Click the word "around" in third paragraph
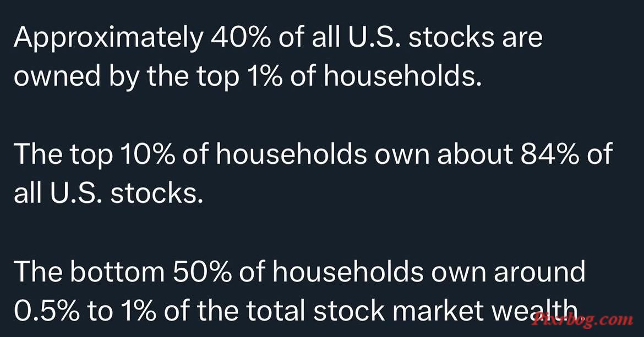The height and width of the screenshot is (337, 644). click(x=539, y=272)
